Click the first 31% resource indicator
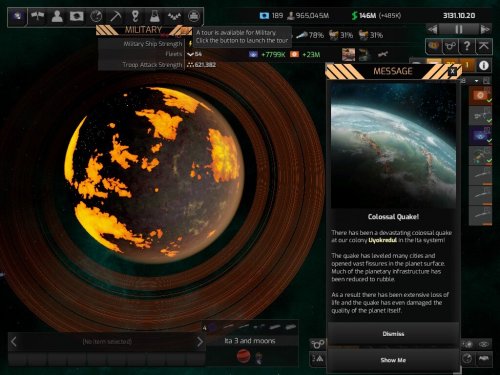 coord(341,35)
